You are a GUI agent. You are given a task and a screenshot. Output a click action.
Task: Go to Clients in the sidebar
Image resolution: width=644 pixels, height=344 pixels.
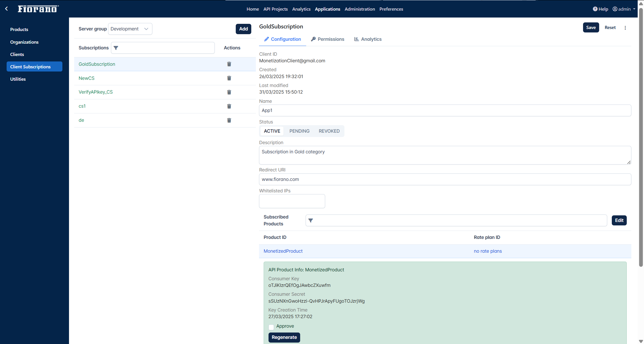pyautogui.click(x=34, y=54)
